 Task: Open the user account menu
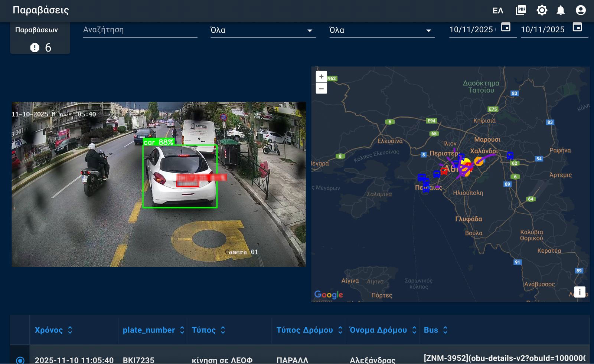pyautogui.click(x=581, y=10)
